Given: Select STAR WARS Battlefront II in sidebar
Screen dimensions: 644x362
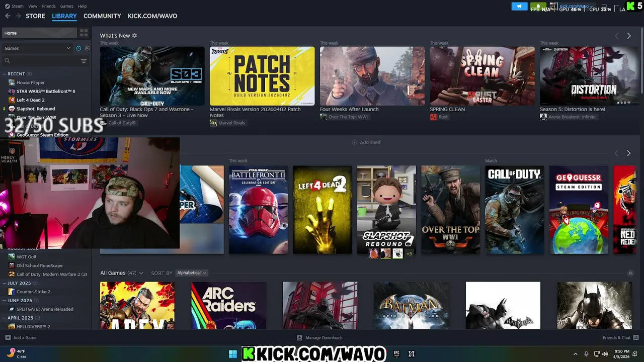Looking at the screenshot, I should 46,92.
